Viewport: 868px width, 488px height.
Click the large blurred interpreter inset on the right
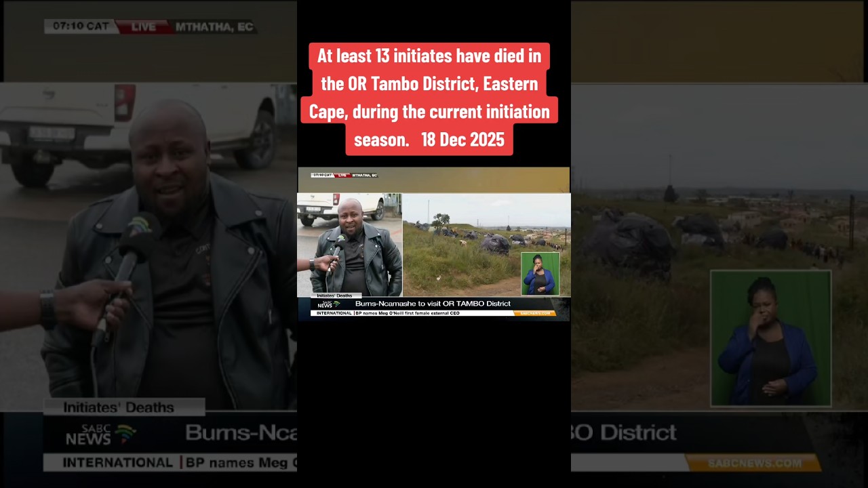point(770,338)
